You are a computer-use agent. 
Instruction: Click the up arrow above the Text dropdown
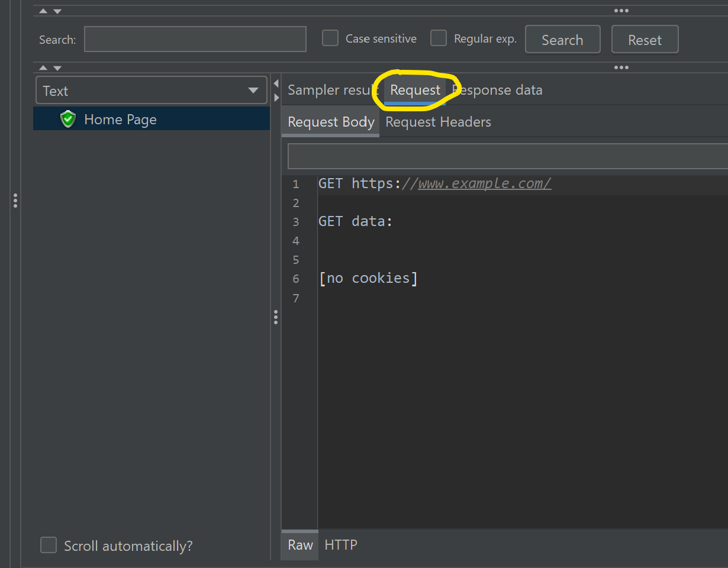(x=43, y=68)
